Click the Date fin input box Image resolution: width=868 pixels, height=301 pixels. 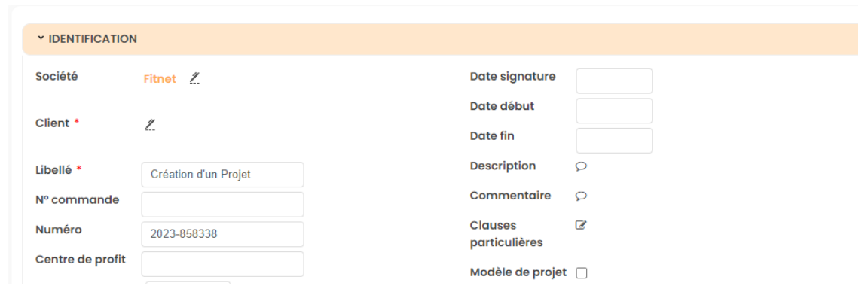[x=614, y=141]
